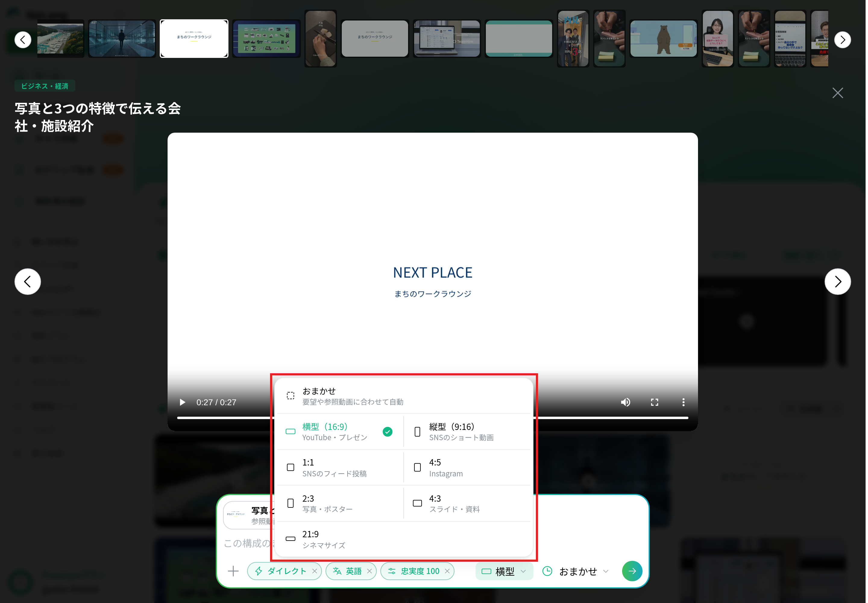Select the aerial landscape thumbnail
The height and width of the screenshot is (603, 868).
click(61, 39)
